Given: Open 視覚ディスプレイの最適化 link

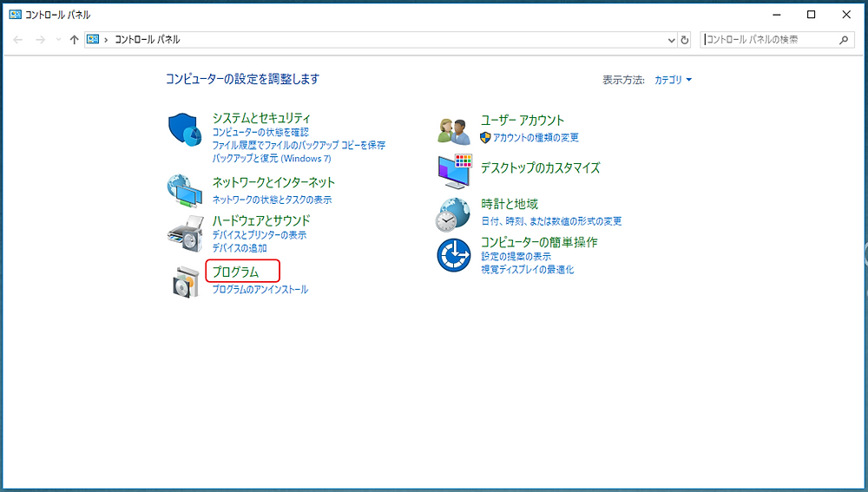Looking at the screenshot, I should point(528,270).
